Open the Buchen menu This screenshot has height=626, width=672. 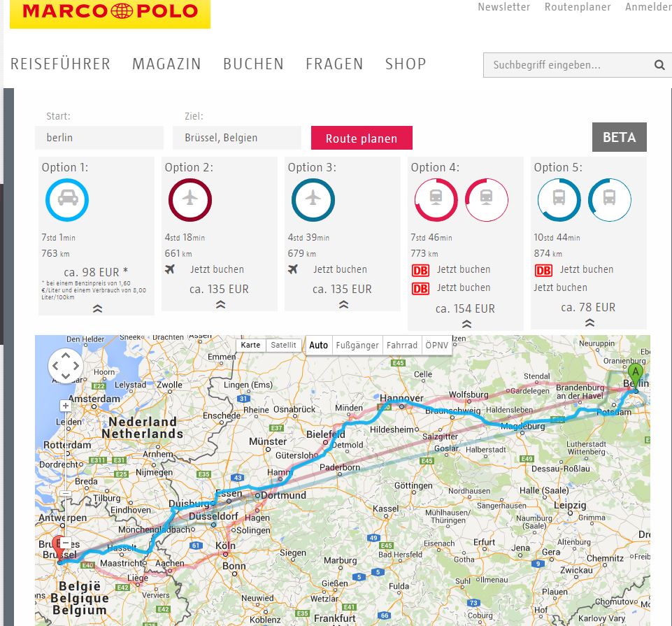(x=253, y=64)
